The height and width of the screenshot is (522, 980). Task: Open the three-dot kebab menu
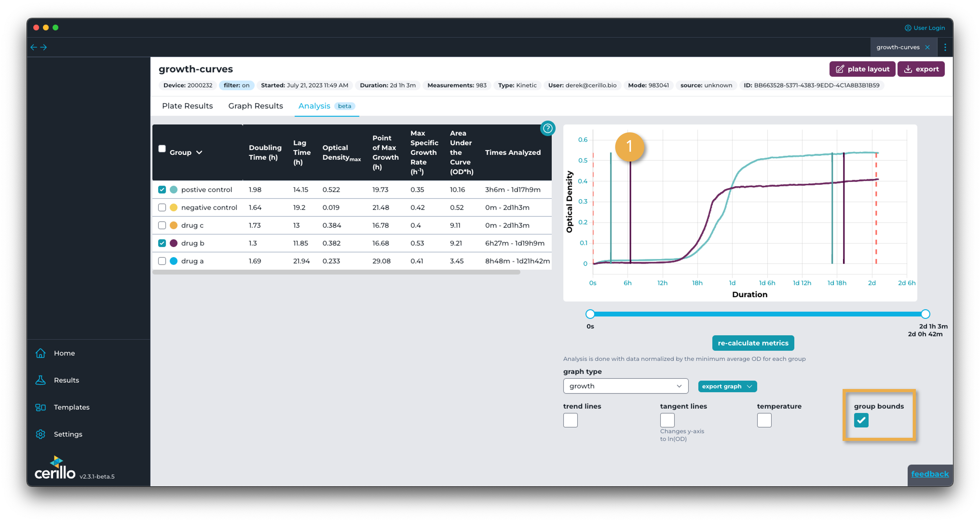[945, 47]
